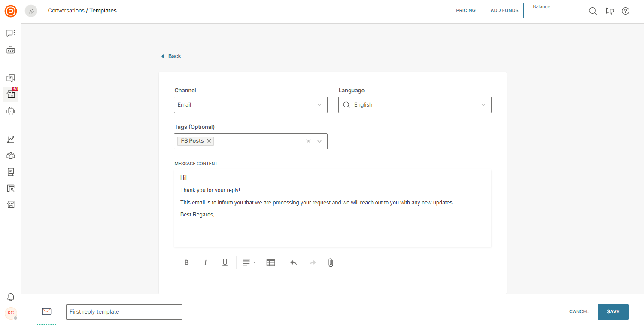Image resolution: width=644 pixels, height=329 pixels.
Task: Expand the sidebar with double-arrow button
Action: 31,11
